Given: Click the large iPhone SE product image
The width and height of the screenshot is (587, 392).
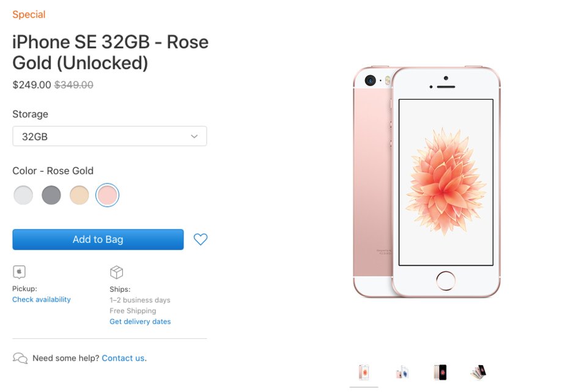Looking at the screenshot, I should pyautogui.click(x=427, y=182).
